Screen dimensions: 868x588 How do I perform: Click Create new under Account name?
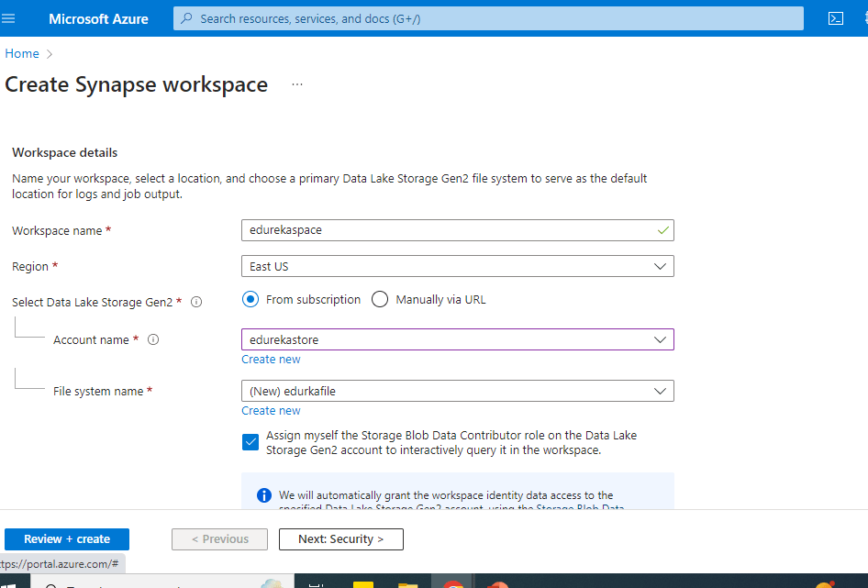(271, 359)
